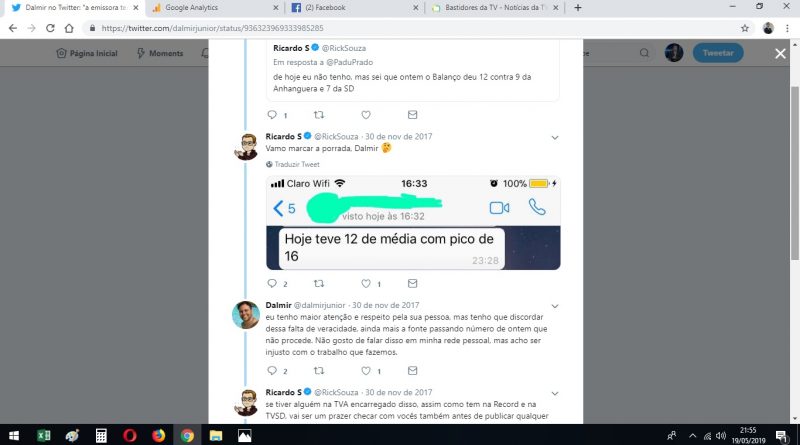Open Firefox from the Windows taskbar
This screenshot has width=800, height=445.
[159, 435]
